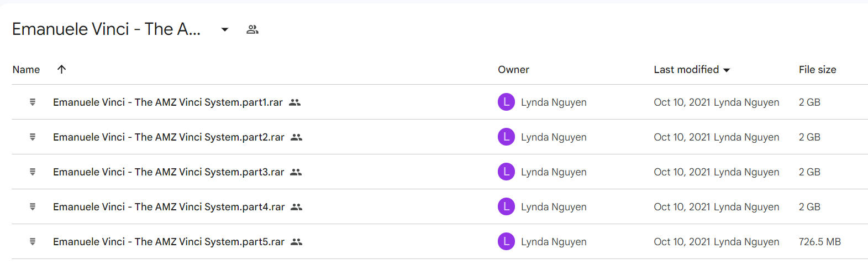Open the folder title dropdown arrow

(225, 29)
